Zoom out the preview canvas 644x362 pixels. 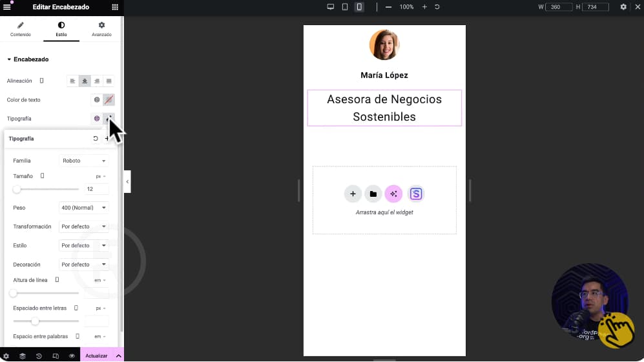388,7
